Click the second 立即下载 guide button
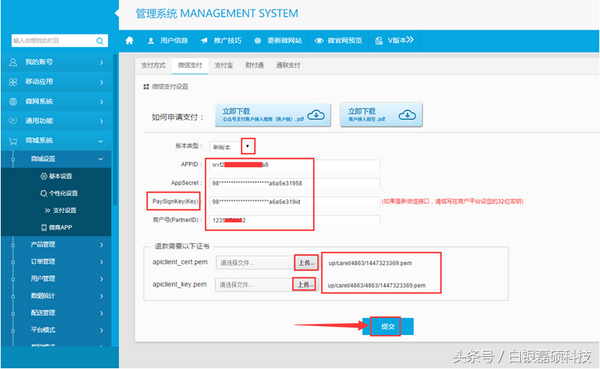The height and width of the screenshot is (369, 600). [381, 114]
